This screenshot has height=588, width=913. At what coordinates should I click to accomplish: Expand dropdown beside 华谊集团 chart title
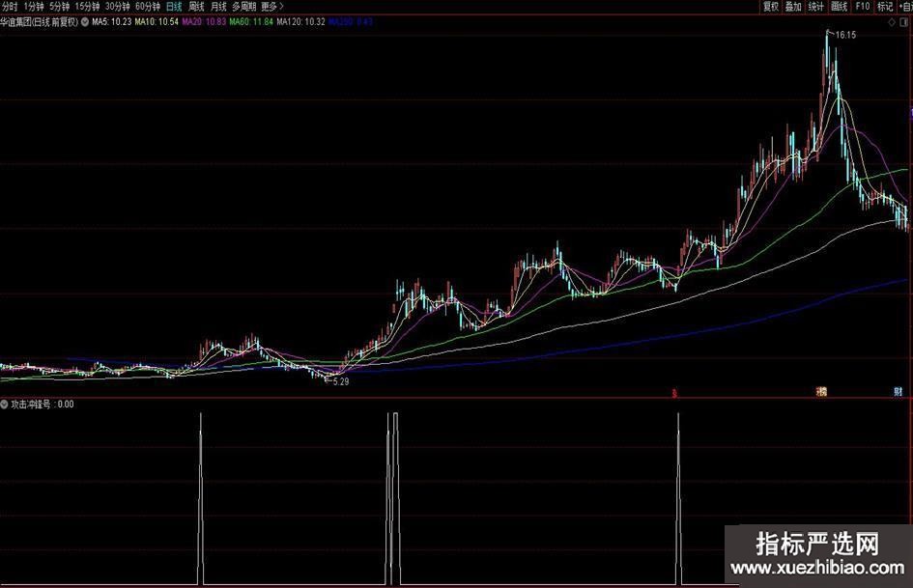pos(85,22)
